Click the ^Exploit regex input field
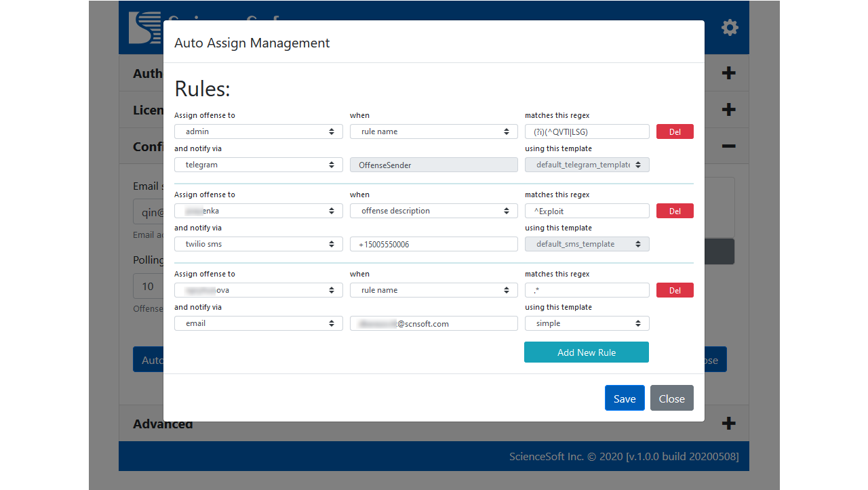This screenshot has height=490, width=868. 587,211
